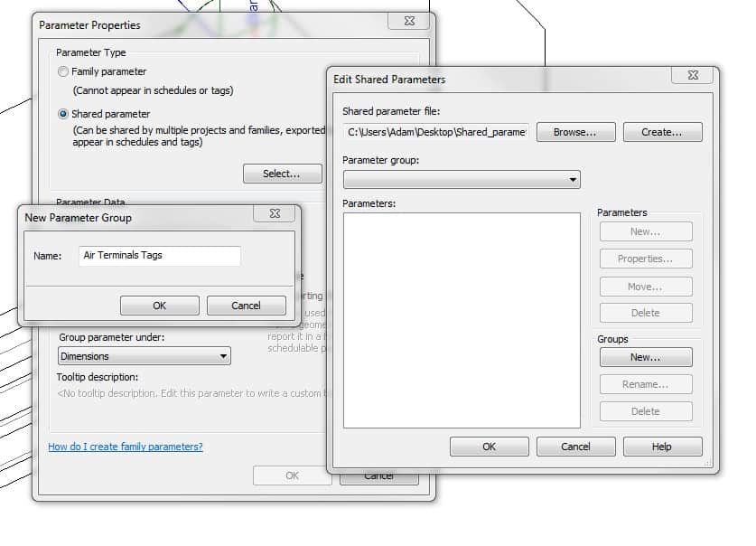756x546 pixels.
Task: Click the Select... button in Parameter Properties
Action: tap(282, 174)
